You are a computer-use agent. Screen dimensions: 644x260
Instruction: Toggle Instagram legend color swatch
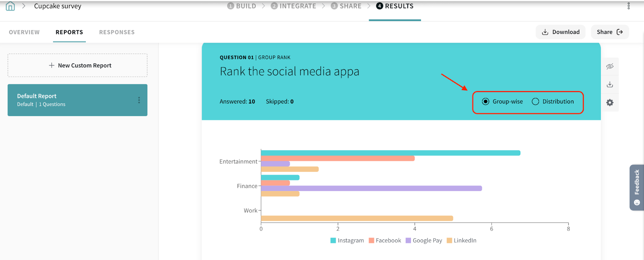tap(333, 241)
